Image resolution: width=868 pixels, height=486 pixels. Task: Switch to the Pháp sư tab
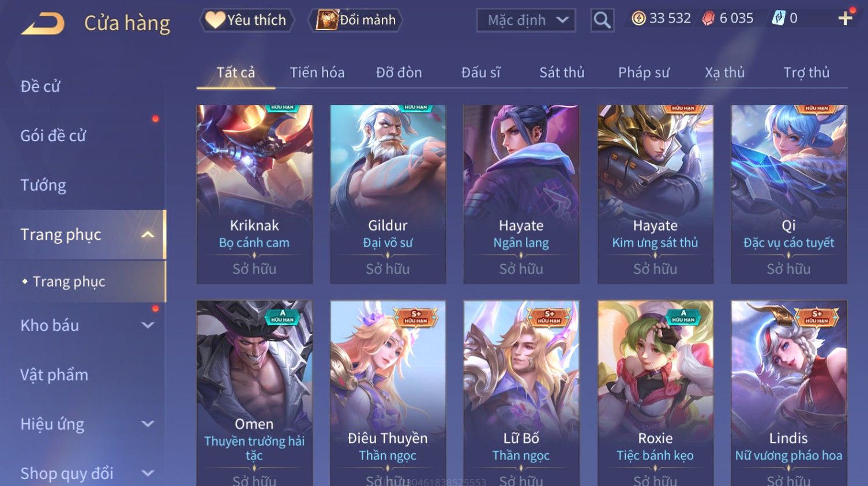[644, 73]
